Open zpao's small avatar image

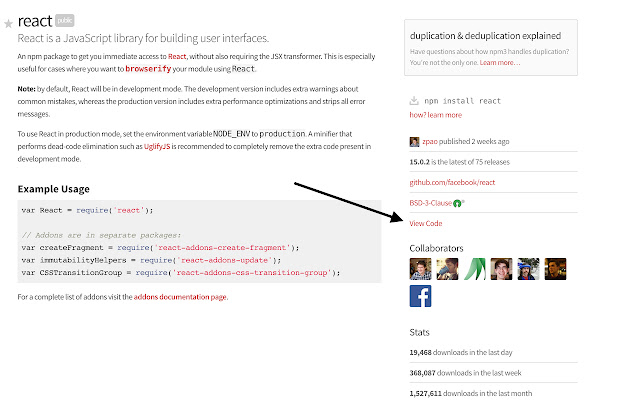click(x=414, y=142)
